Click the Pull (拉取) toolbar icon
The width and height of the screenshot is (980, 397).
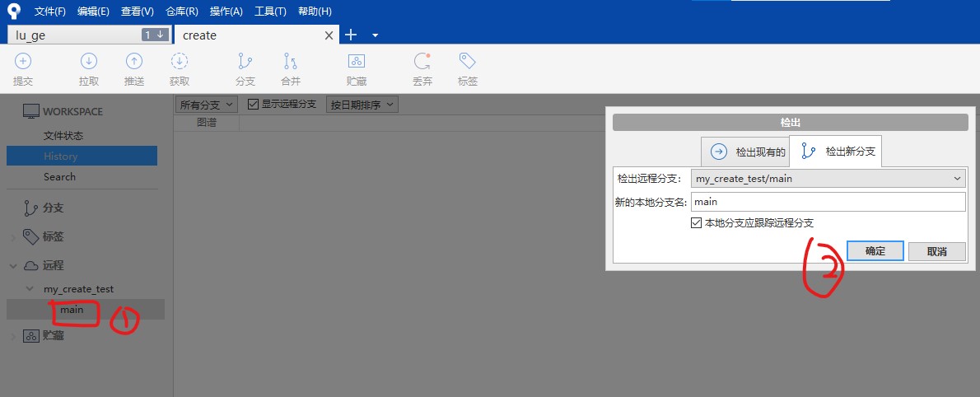(89, 62)
